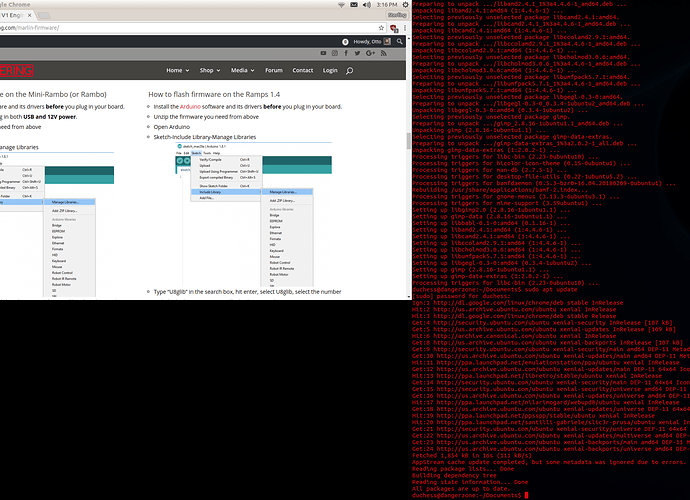The height and width of the screenshot is (500, 690).
Task: Click the Mini-Rambo Arduino menu screenshot
Action: point(57,224)
